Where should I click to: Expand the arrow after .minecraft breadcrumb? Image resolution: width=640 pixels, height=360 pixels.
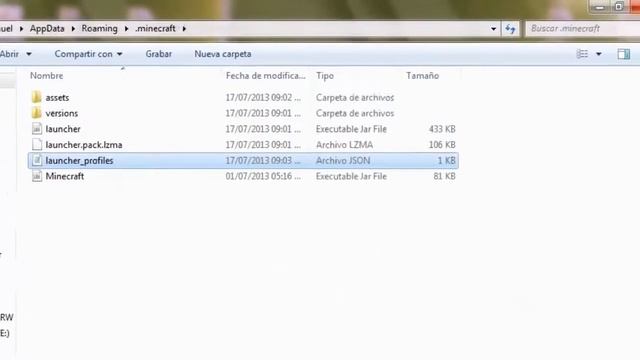click(184, 29)
